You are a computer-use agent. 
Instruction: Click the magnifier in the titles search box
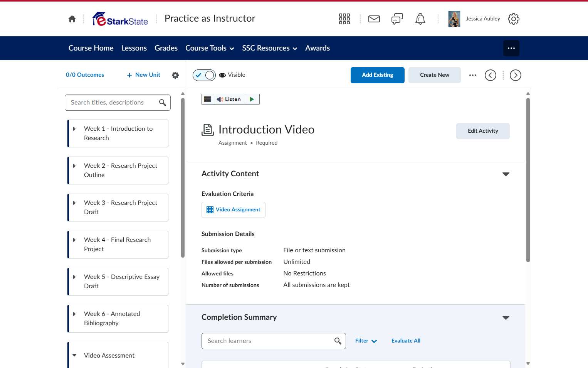[163, 103]
